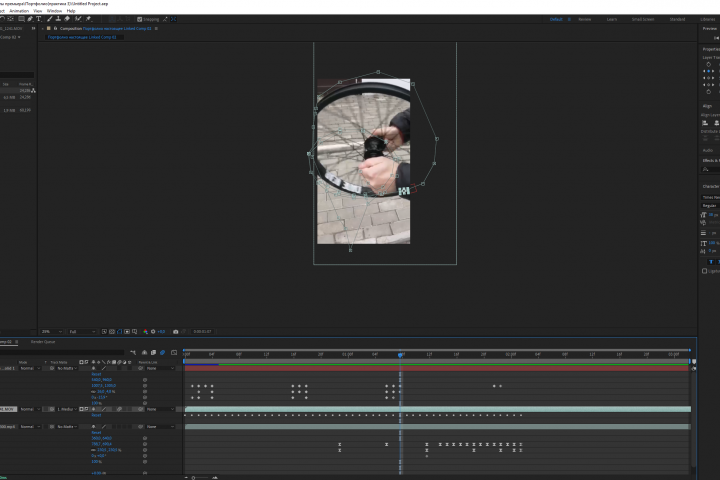Image resolution: width=720 pixels, height=480 pixels.
Task: Select the Pan Behind anchor point tool
Action: tap(10, 19)
